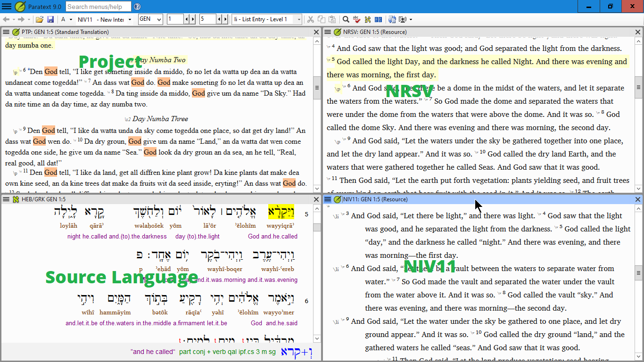Viewport: 644px width, 362px height.
Task: Click the 'Day Numba Three' section heading
Action: 160,119
